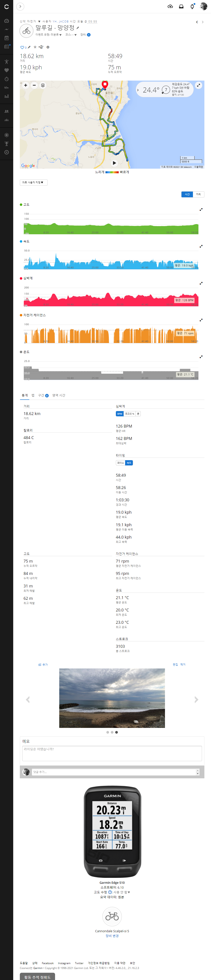
Task: Open the calendar icon in the sidebar
Action: tap(6, 38)
